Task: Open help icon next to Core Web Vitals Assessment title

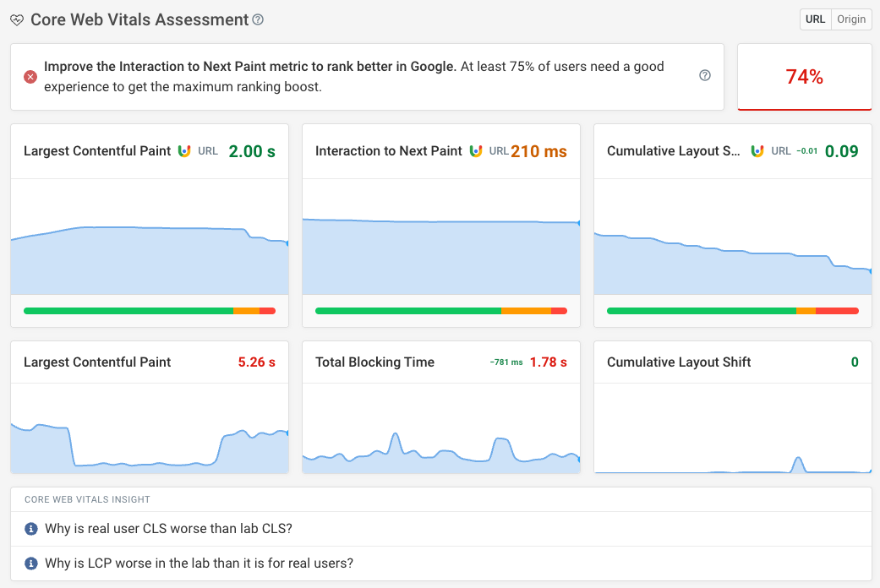Action: point(258,19)
